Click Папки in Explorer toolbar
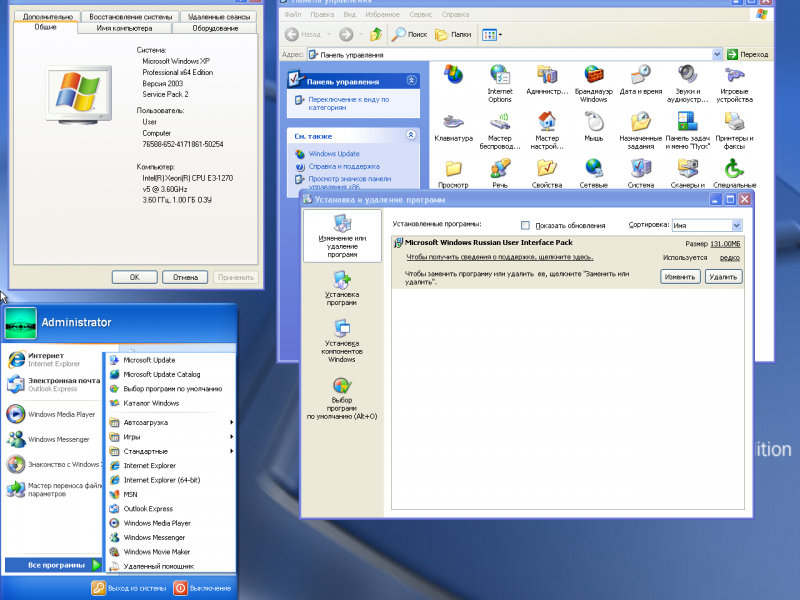The height and width of the screenshot is (600, 800). 453,34
